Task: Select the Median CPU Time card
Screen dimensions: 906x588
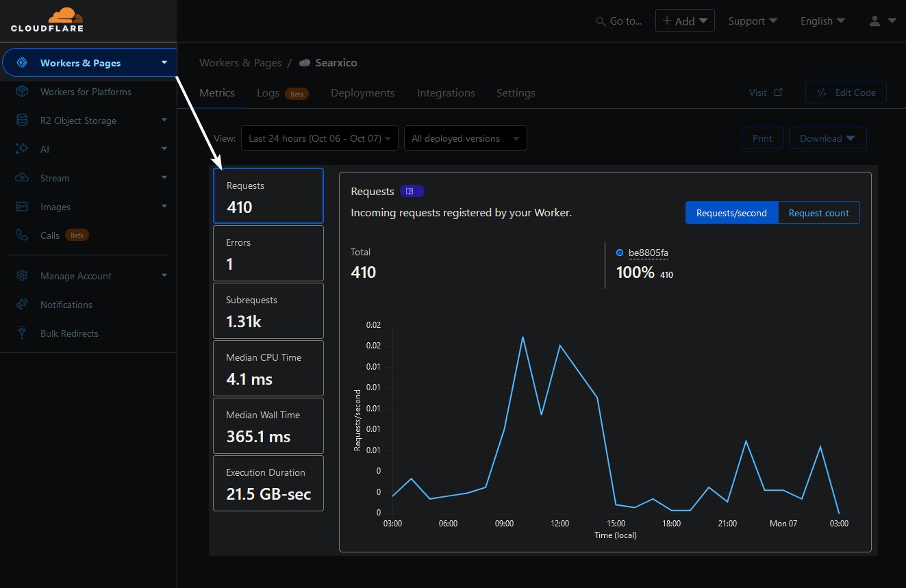Action: pos(268,368)
